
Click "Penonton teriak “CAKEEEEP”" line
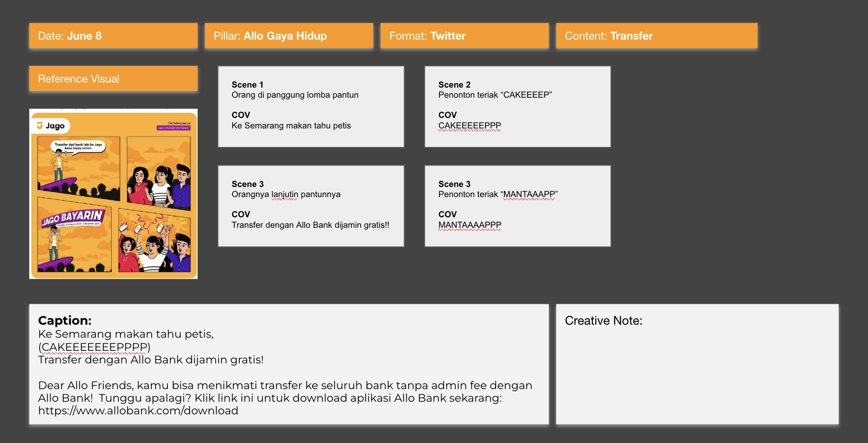coord(495,95)
